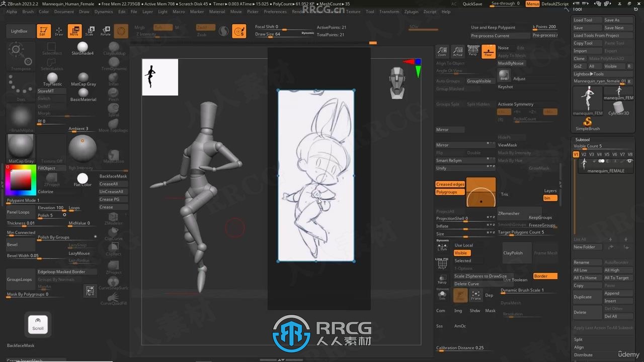
Task: Select the Rotate tool
Action: (x=106, y=31)
